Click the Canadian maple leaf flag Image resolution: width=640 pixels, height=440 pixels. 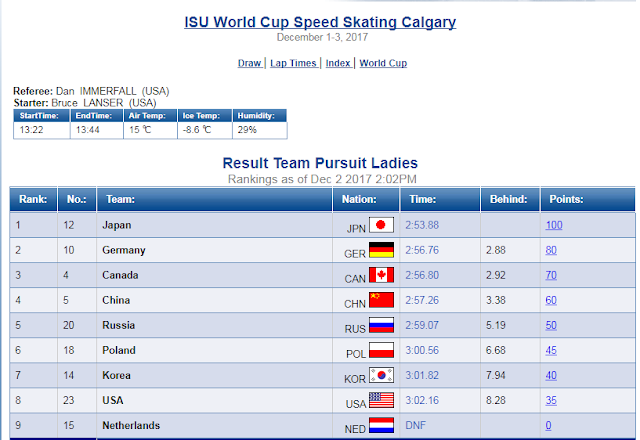click(381, 275)
